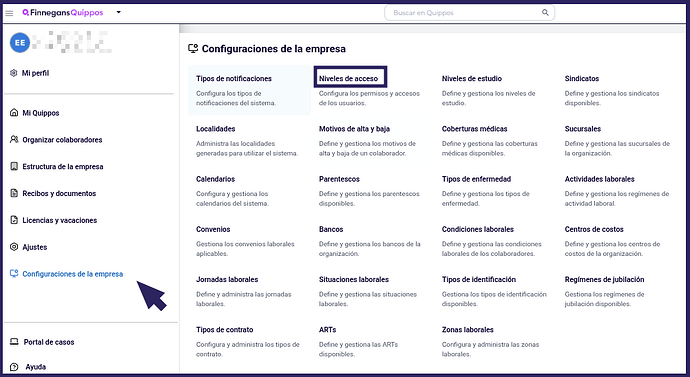The height and width of the screenshot is (377, 690).
Task: Focus the Buscar en Quippos search field
Action: click(x=469, y=13)
